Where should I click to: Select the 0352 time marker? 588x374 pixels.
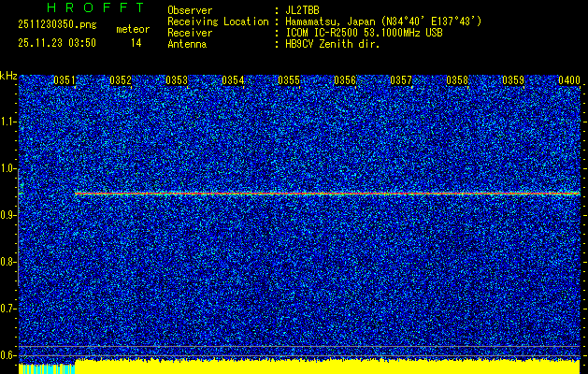pos(121,81)
